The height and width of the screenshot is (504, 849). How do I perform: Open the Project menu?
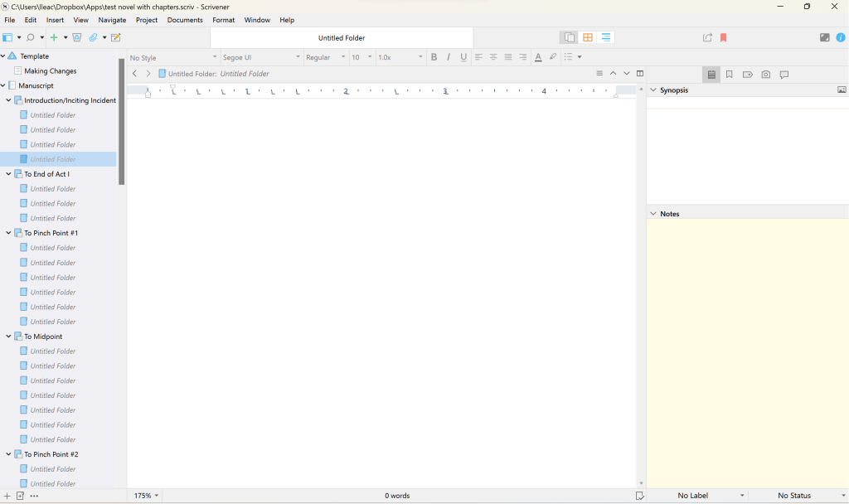(147, 20)
